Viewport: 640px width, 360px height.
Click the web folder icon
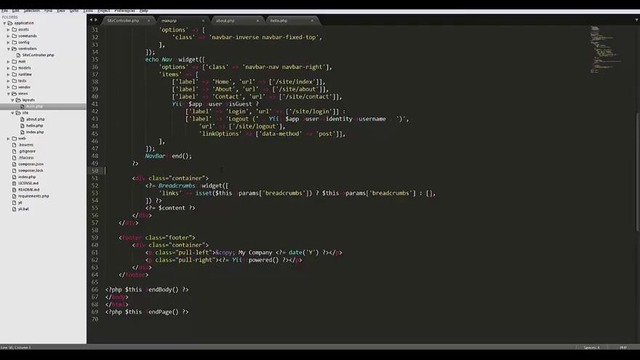(x=14, y=138)
